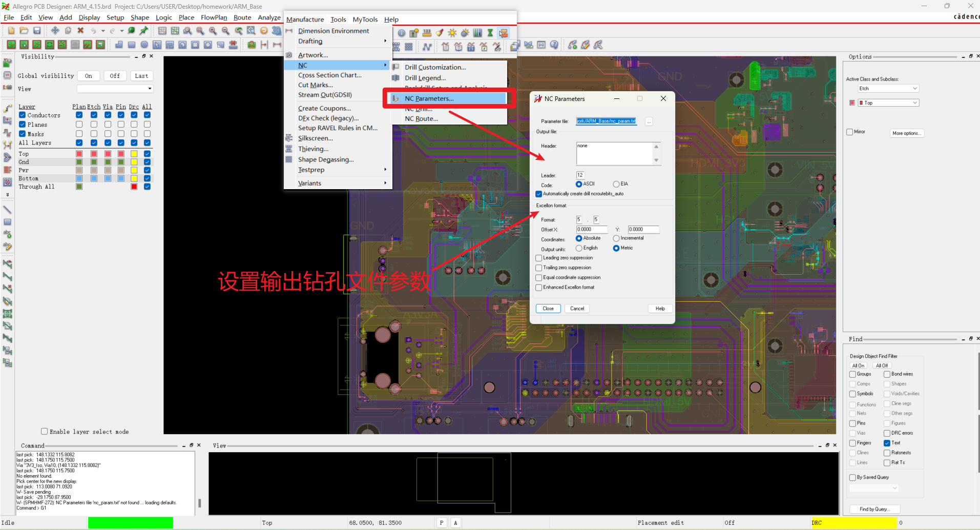Select the rectangle shape add tool

(x=132, y=45)
